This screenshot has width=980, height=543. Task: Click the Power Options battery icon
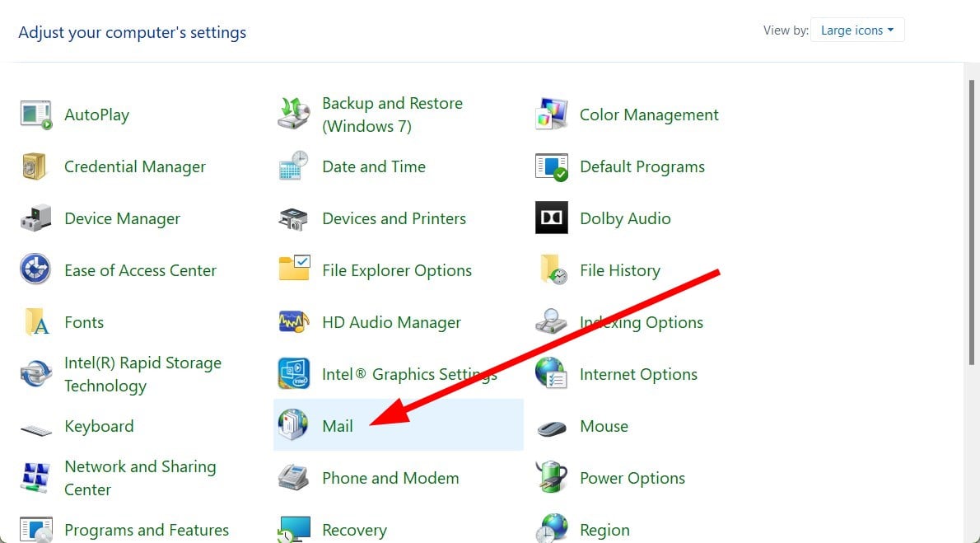coord(551,477)
